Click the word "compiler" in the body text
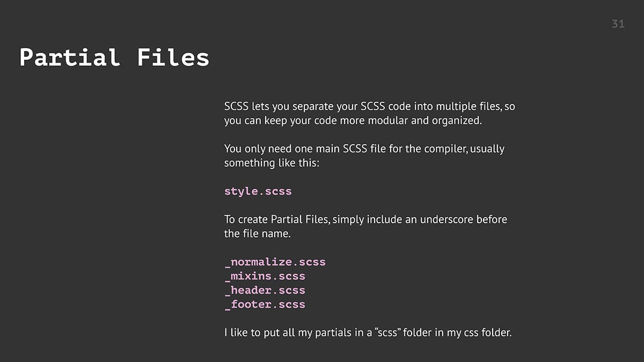The image size is (644, 362). click(445, 149)
